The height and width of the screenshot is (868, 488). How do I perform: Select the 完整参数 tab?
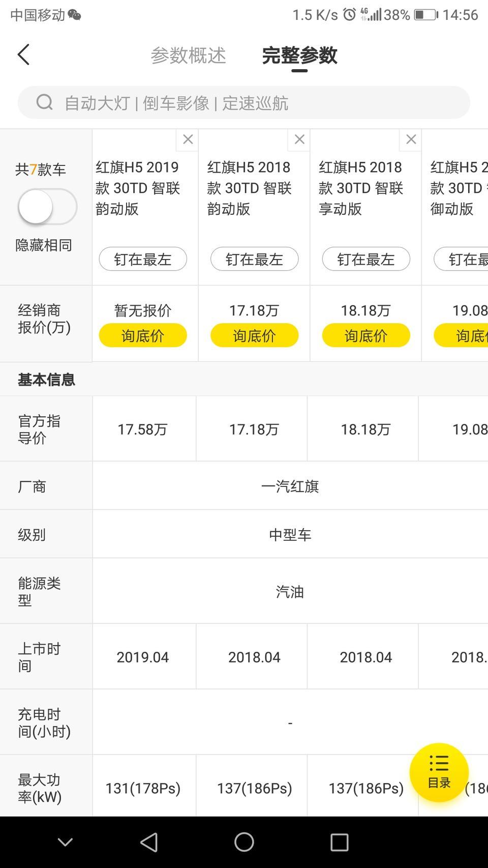point(299,55)
